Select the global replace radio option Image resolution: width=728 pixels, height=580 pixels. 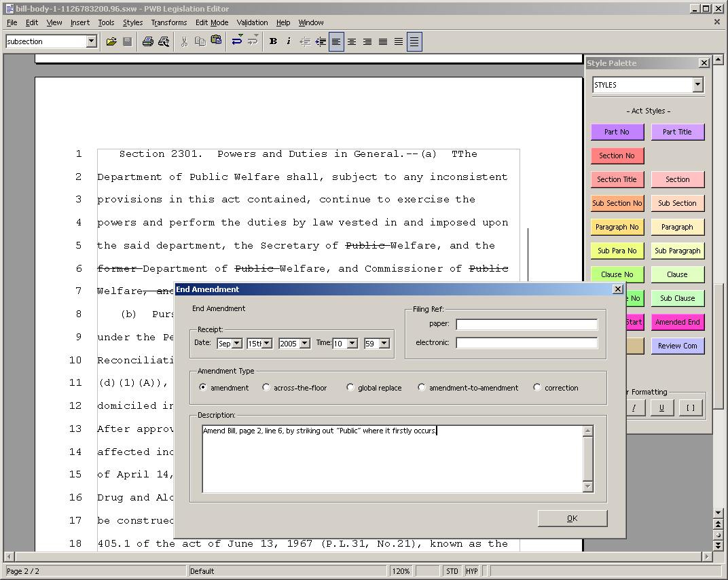[350, 388]
